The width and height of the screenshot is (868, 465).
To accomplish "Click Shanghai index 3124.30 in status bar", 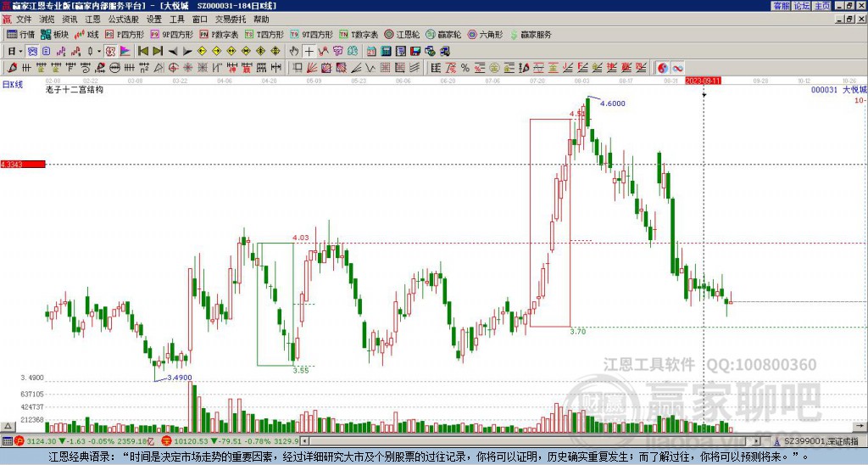I will (41, 441).
